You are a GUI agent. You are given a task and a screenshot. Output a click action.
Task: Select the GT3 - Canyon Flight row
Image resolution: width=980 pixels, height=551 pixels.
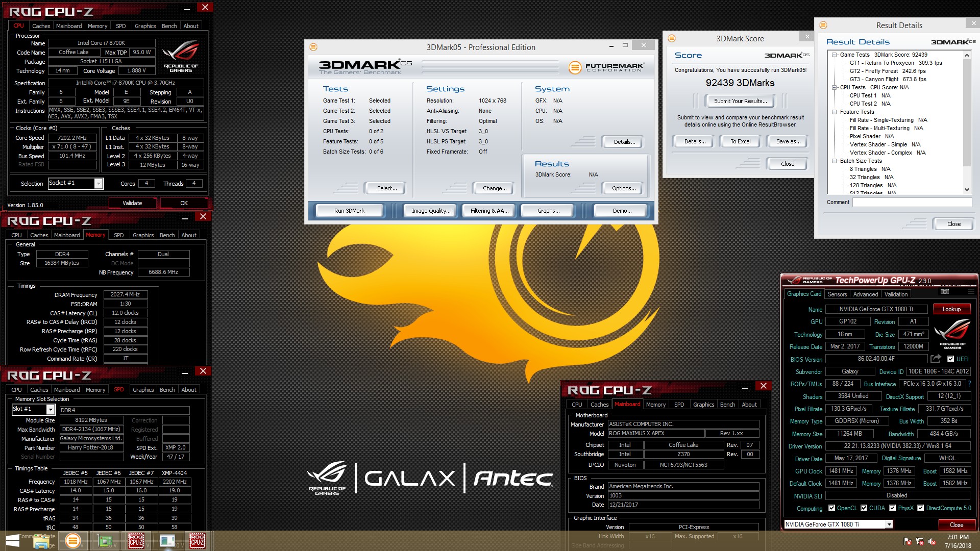tap(888, 79)
